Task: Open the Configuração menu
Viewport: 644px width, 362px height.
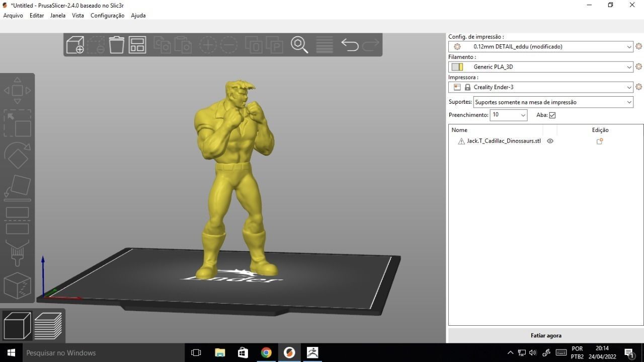Action: [x=107, y=16]
